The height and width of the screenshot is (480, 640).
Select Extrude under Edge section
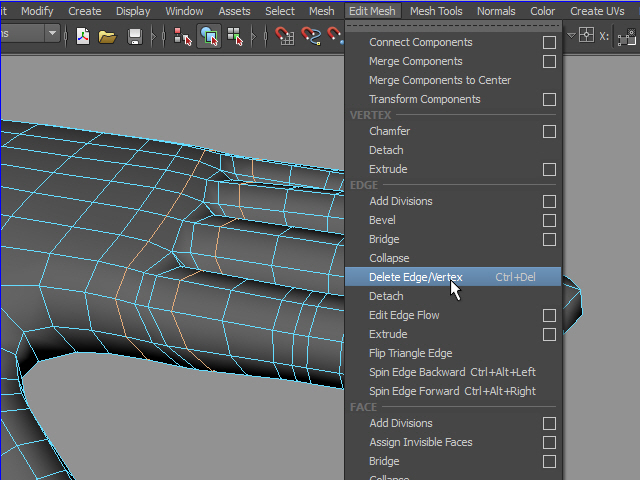coord(388,335)
